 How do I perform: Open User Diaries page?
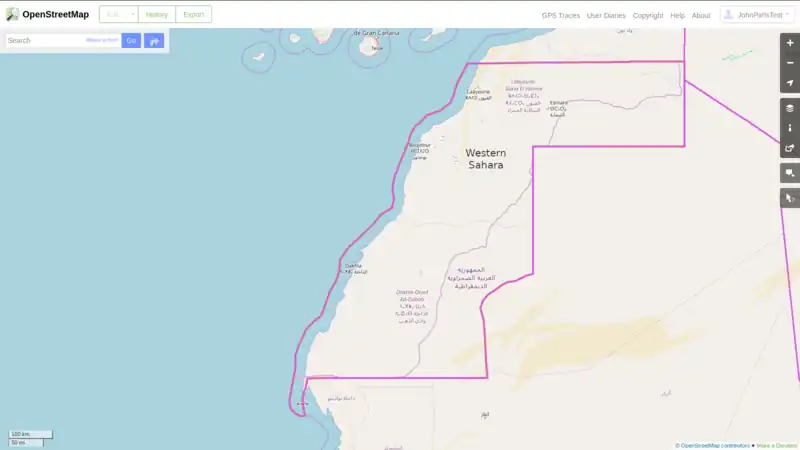(606, 16)
